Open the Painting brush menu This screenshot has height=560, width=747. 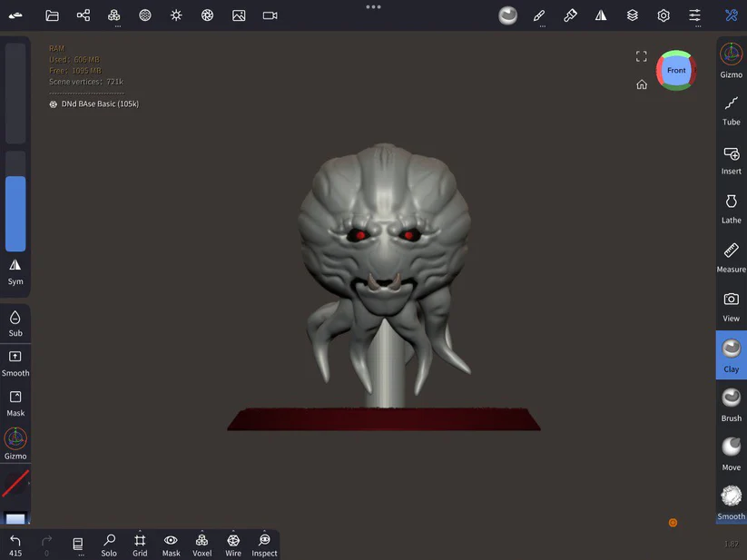tap(570, 15)
